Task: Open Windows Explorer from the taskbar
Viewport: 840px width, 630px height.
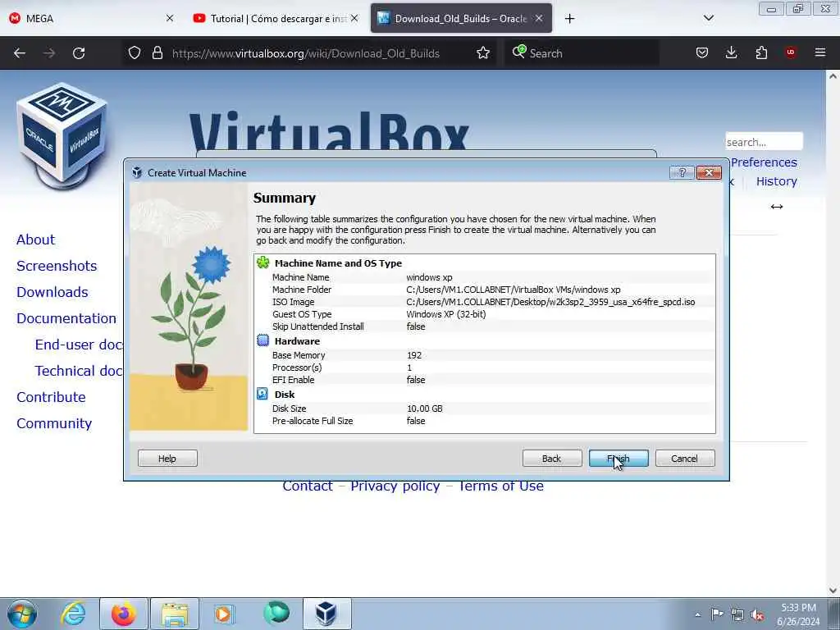Action: 175,614
